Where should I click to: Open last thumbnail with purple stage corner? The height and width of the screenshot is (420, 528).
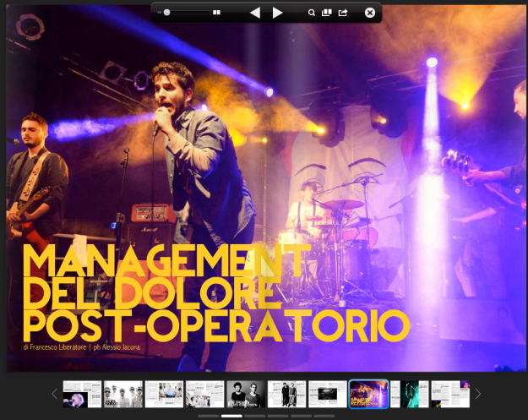point(450,394)
